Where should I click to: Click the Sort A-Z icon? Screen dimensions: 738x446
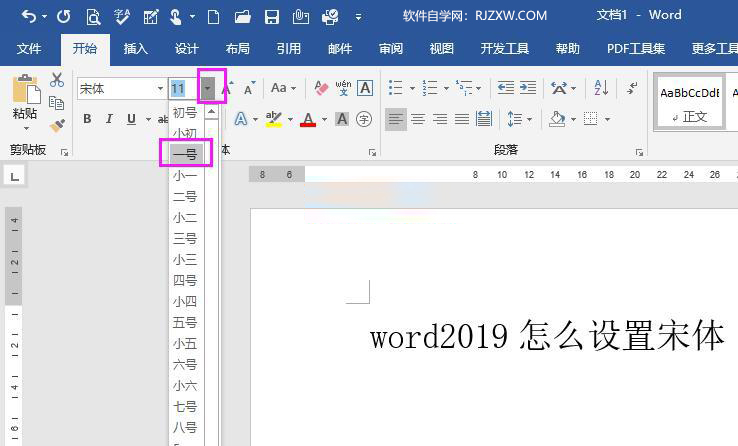click(601, 88)
